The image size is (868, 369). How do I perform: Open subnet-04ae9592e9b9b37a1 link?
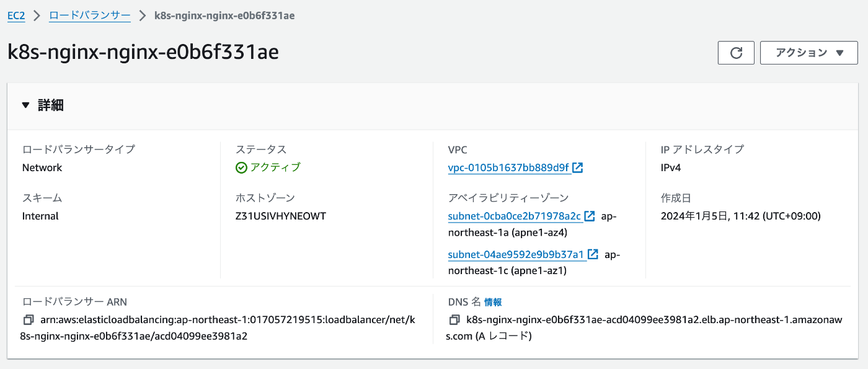point(516,254)
